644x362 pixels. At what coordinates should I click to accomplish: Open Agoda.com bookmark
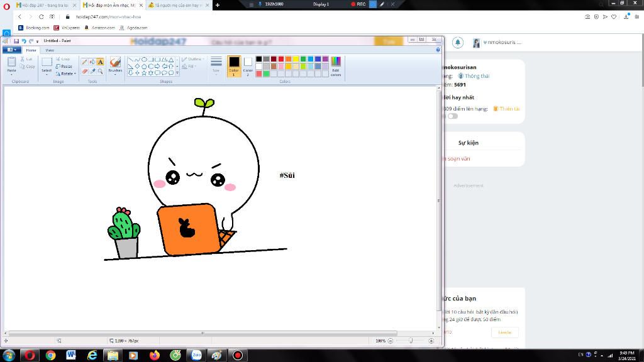(133, 28)
